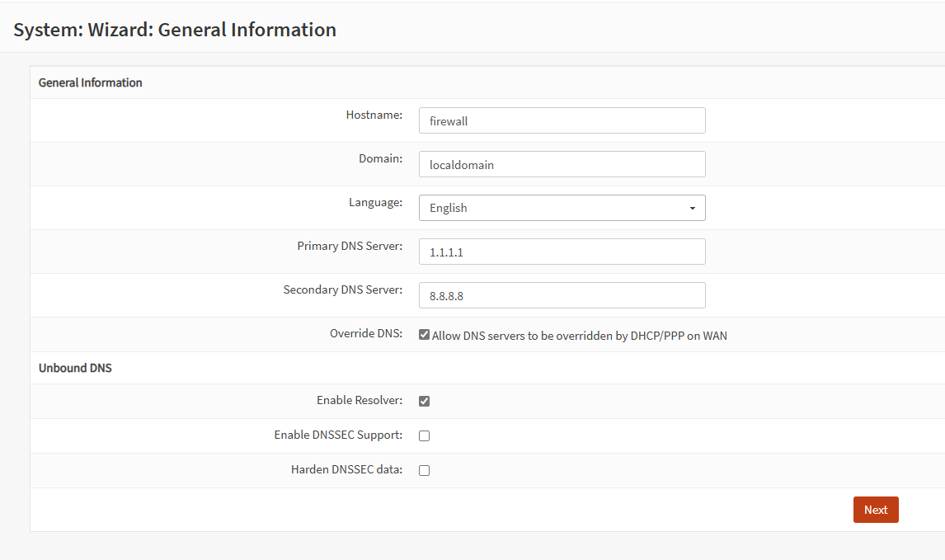Click the 'Allow DNS servers to be overridden' label
The width and height of the screenshot is (945, 560).
point(579,336)
